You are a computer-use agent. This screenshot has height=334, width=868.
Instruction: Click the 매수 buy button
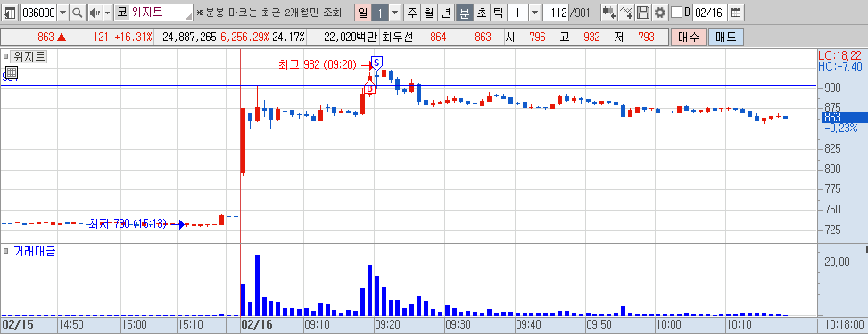(x=688, y=38)
